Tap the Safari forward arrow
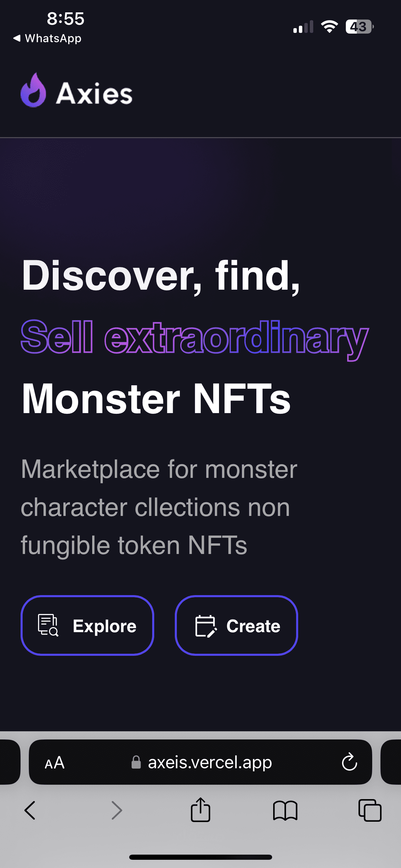The image size is (401, 868). click(x=117, y=810)
